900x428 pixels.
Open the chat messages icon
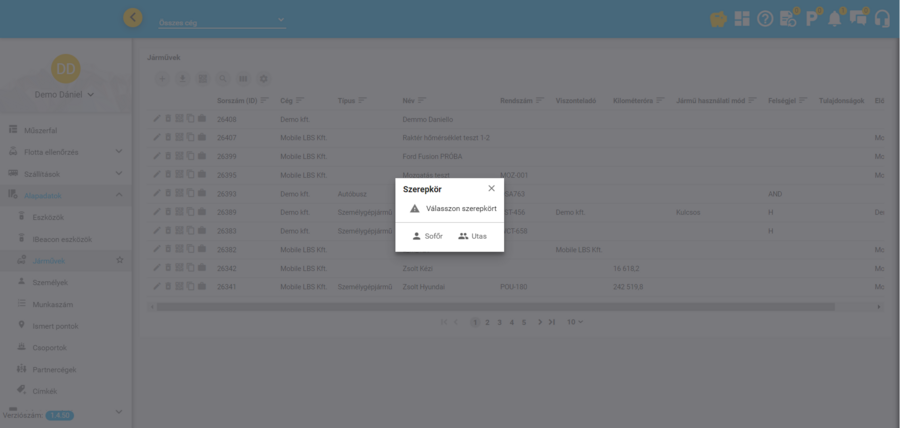pyautogui.click(x=858, y=19)
